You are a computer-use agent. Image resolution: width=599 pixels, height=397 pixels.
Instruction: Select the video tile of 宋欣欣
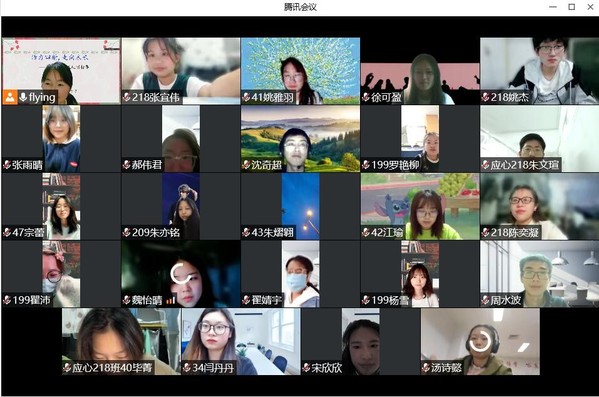pos(360,342)
